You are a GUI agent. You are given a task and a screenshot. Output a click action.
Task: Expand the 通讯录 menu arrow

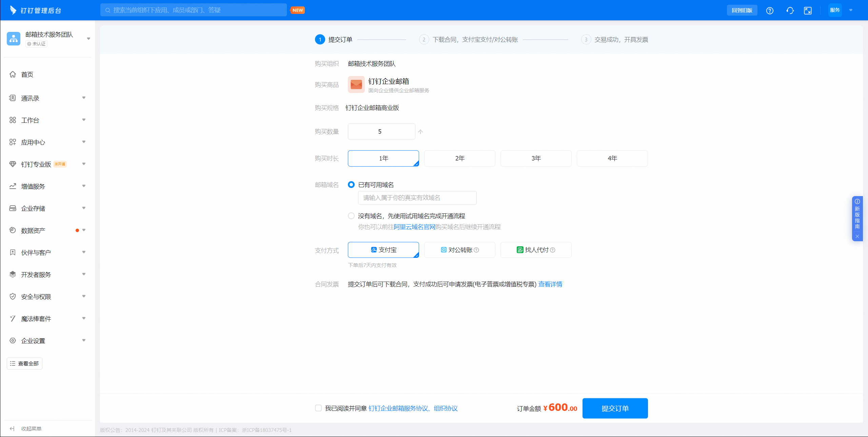[84, 98]
